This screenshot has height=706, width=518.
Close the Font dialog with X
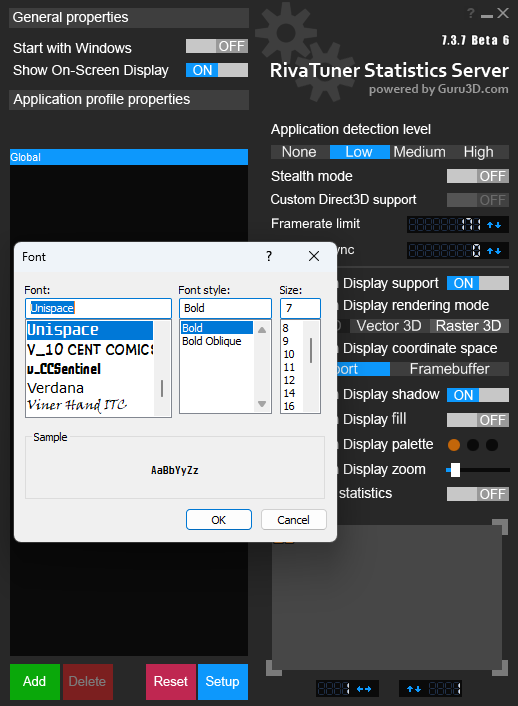(x=314, y=256)
